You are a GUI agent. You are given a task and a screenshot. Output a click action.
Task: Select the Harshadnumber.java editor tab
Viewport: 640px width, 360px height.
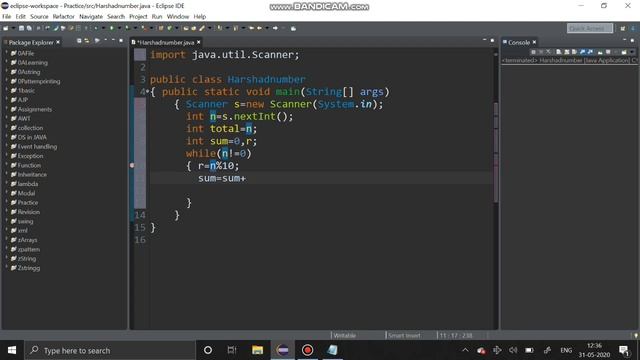coord(166,42)
